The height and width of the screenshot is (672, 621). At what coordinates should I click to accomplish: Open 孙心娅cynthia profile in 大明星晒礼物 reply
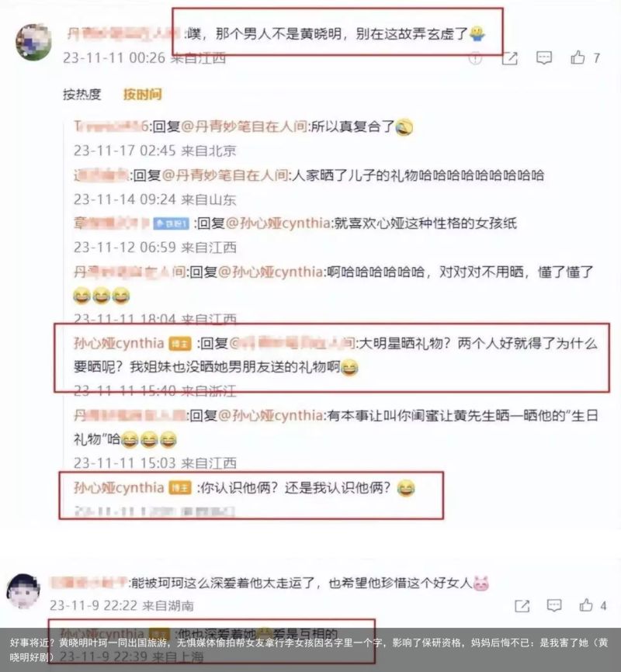119,343
